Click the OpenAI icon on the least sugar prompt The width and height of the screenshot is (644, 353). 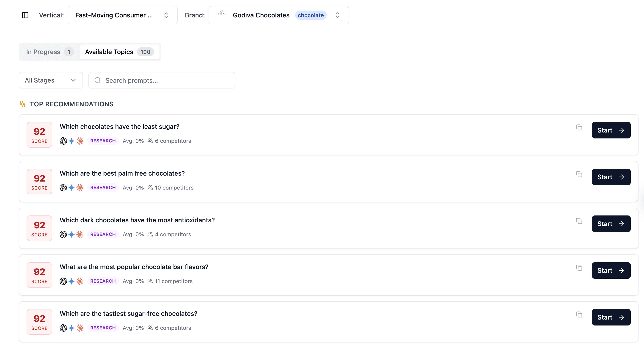click(63, 141)
